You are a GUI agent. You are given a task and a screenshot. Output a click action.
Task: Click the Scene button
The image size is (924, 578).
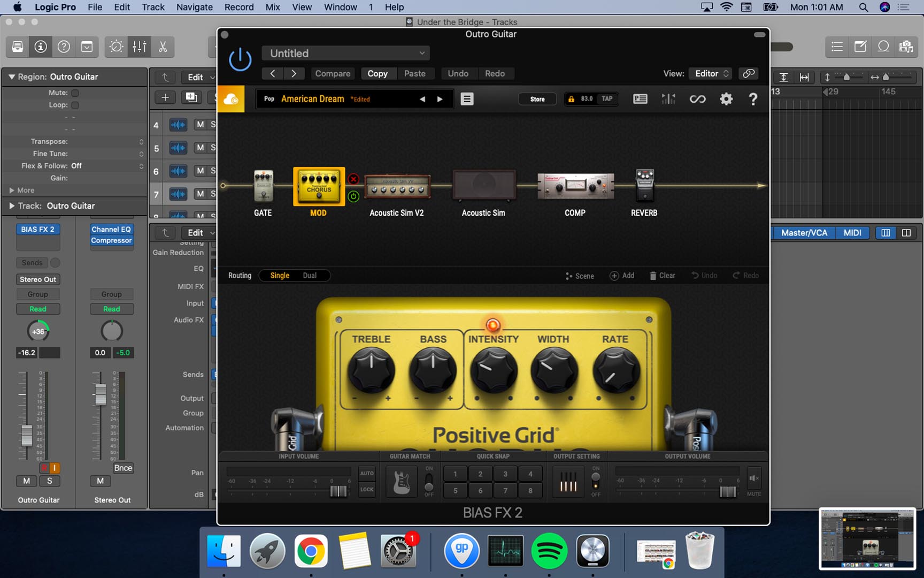pyautogui.click(x=580, y=276)
